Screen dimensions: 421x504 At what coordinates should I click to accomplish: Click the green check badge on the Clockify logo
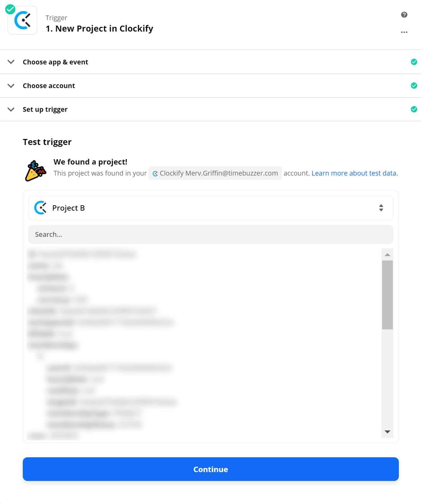10,9
